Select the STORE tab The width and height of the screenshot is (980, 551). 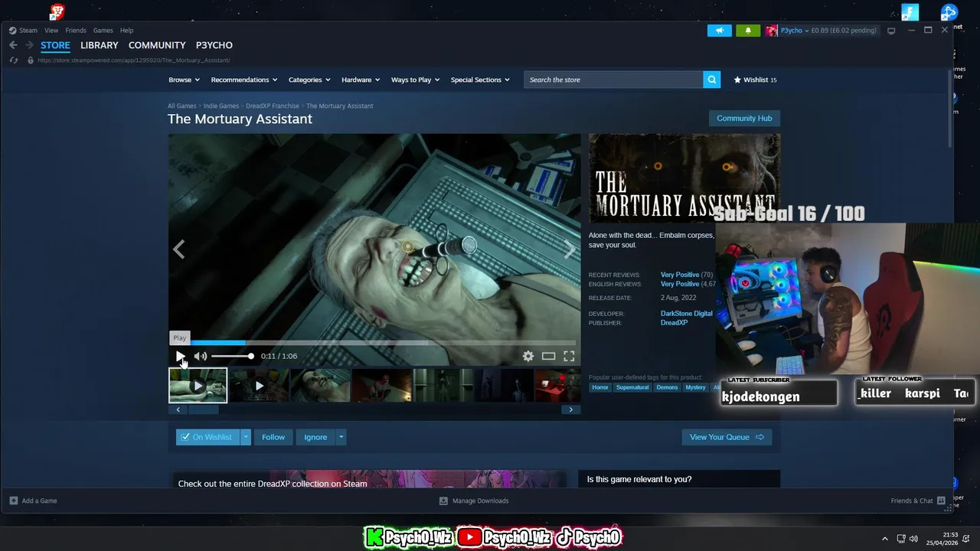click(x=55, y=45)
